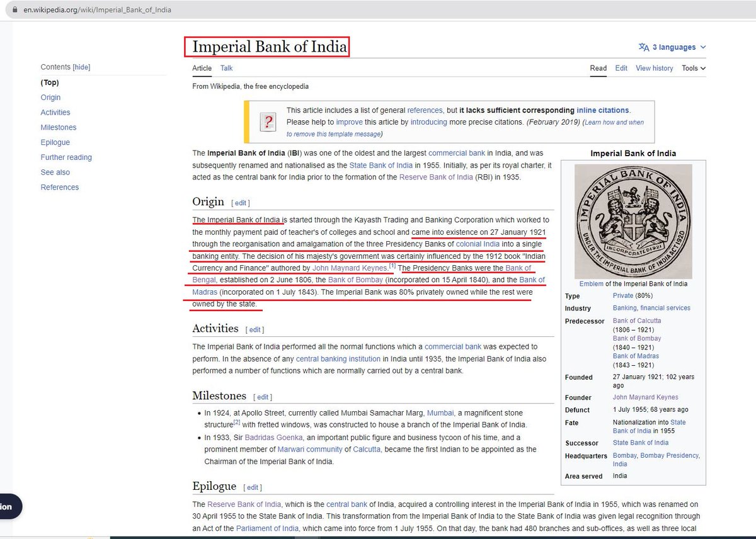Open John Maynard Keynes founder link in infobox
The width and height of the screenshot is (756, 539).
tap(646, 398)
